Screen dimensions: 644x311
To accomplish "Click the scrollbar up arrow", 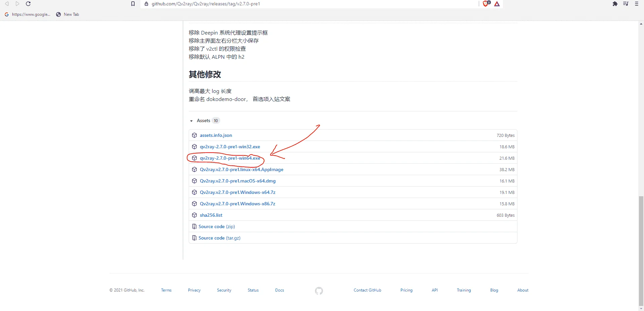I will pos(641,23).
